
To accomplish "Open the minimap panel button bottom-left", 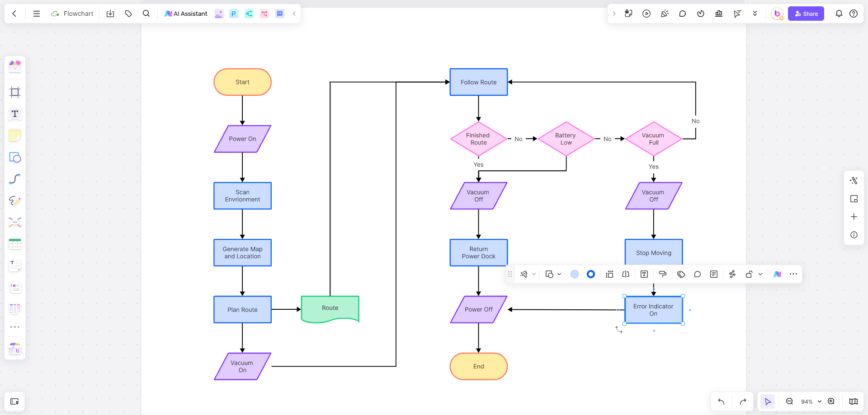I will (x=14, y=401).
